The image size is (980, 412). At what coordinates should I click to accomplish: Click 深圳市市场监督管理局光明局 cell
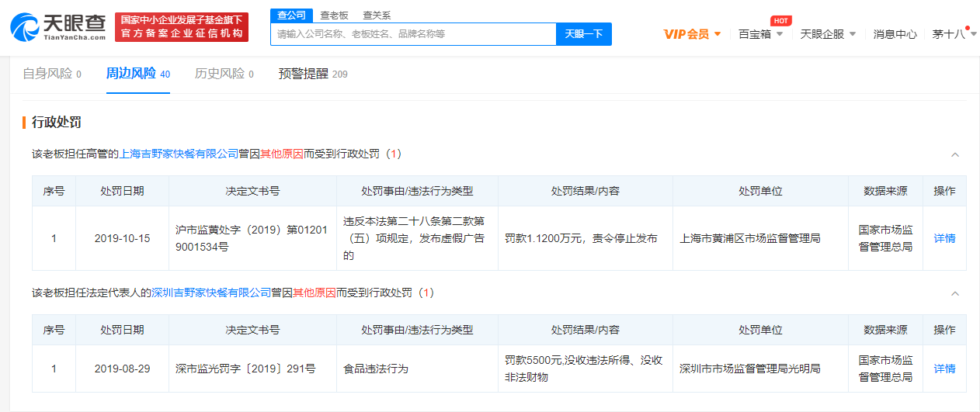point(760,369)
